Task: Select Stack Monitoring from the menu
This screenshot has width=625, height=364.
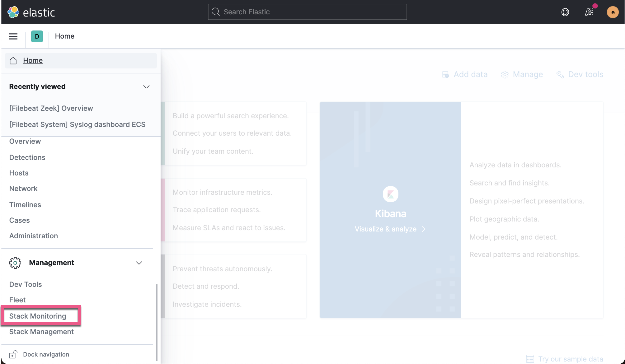Action: pos(37,316)
